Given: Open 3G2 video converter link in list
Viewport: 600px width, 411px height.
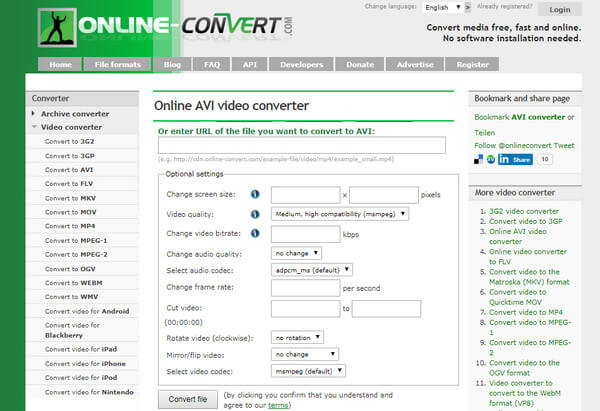Looking at the screenshot, I should 524,211.
